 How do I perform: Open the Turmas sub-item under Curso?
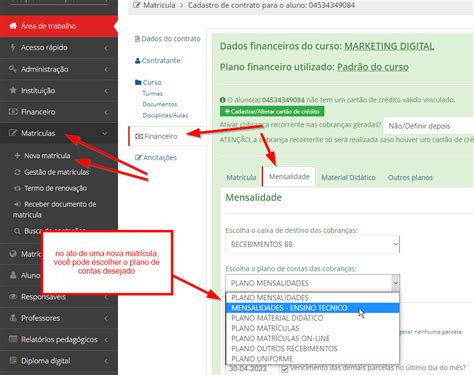click(x=152, y=93)
